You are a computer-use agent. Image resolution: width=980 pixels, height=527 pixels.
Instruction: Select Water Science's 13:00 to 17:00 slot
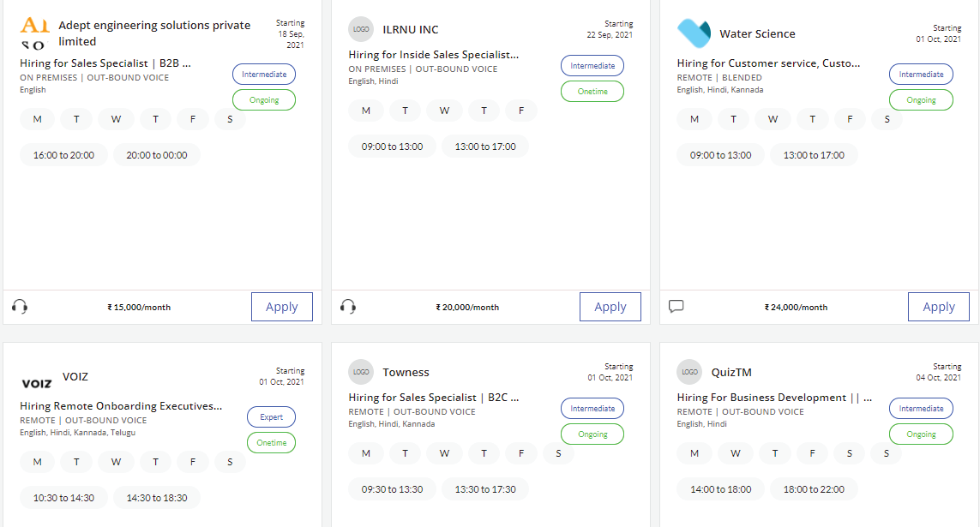click(x=814, y=155)
